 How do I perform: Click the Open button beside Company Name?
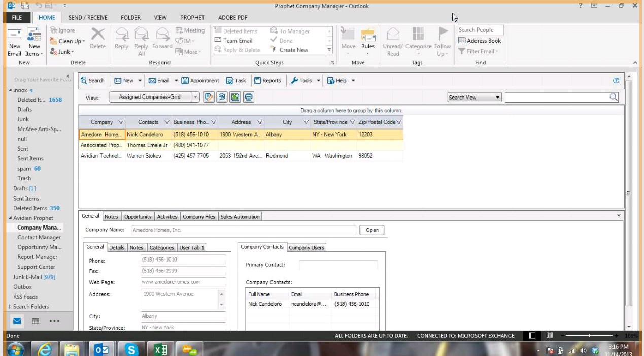point(372,230)
